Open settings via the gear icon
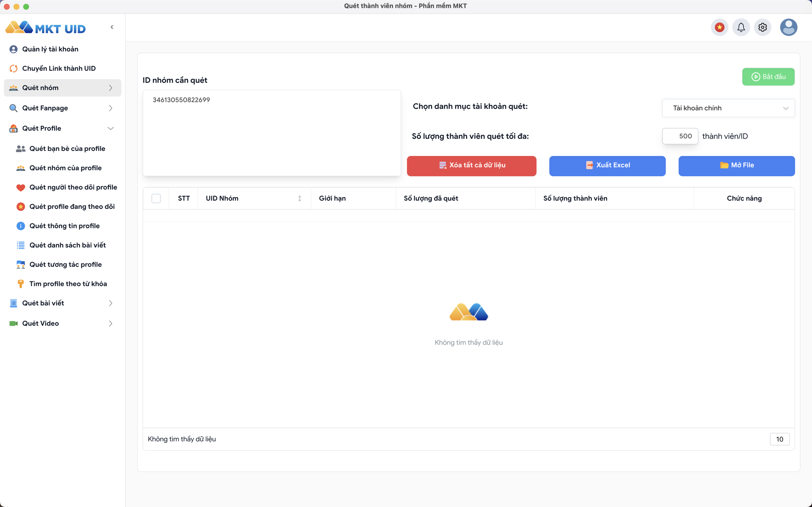Image resolution: width=812 pixels, height=507 pixels. 762,27
